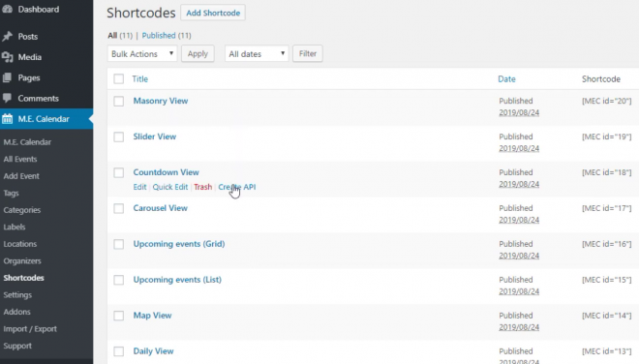This screenshot has width=639, height=364.
Task: Open Tags submenu item
Action: (11, 194)
